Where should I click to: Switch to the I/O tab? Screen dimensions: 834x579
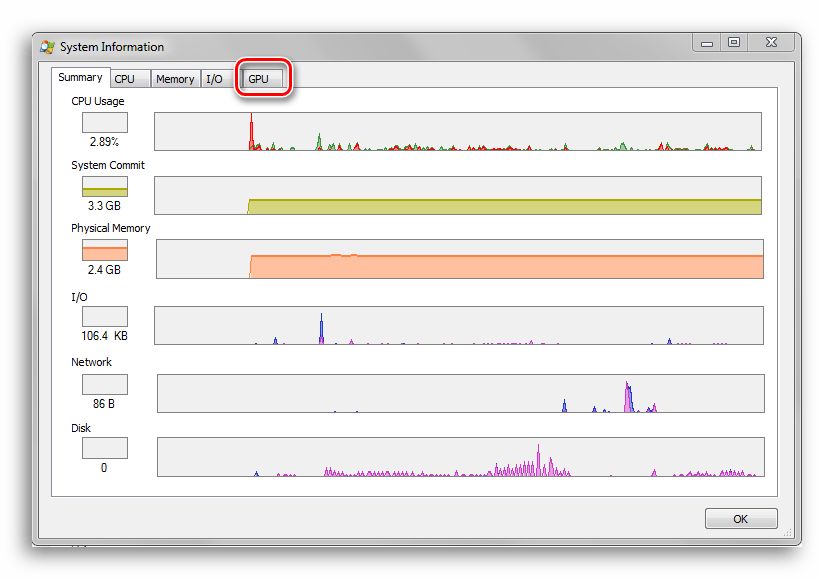coord(214,79)
